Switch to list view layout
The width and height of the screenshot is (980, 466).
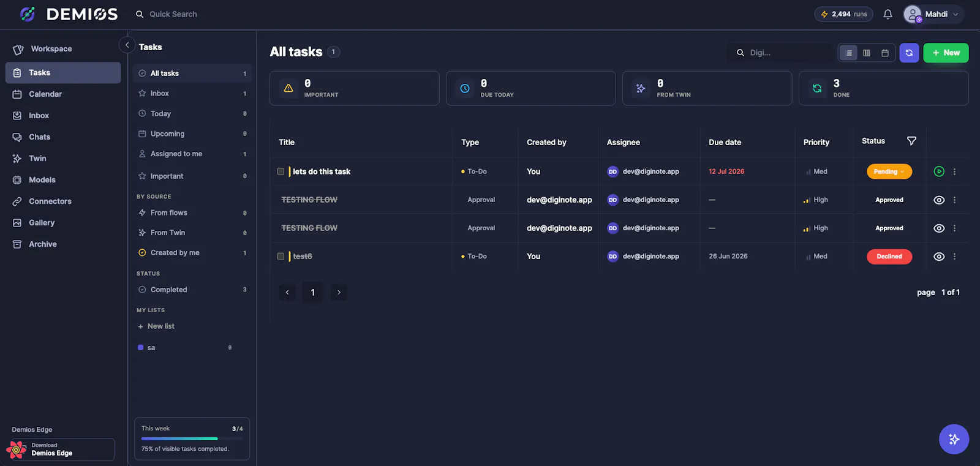click(x=848, y=53)
